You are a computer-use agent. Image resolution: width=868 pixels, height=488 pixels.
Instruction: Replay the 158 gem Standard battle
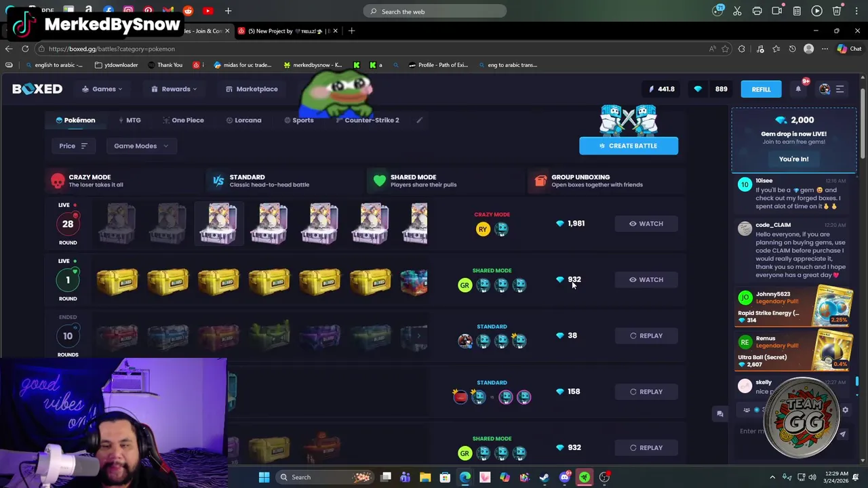(646, 392)
